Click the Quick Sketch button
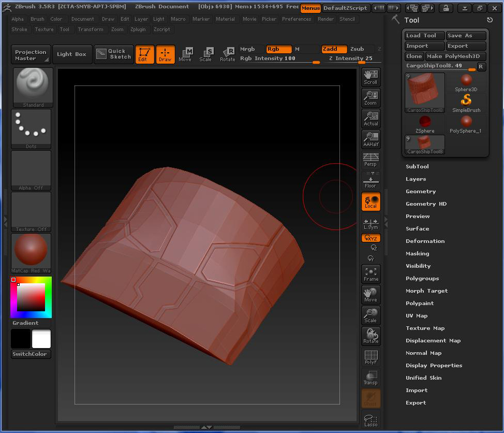This screenshot has width=504, height=433. pos(114,54)
